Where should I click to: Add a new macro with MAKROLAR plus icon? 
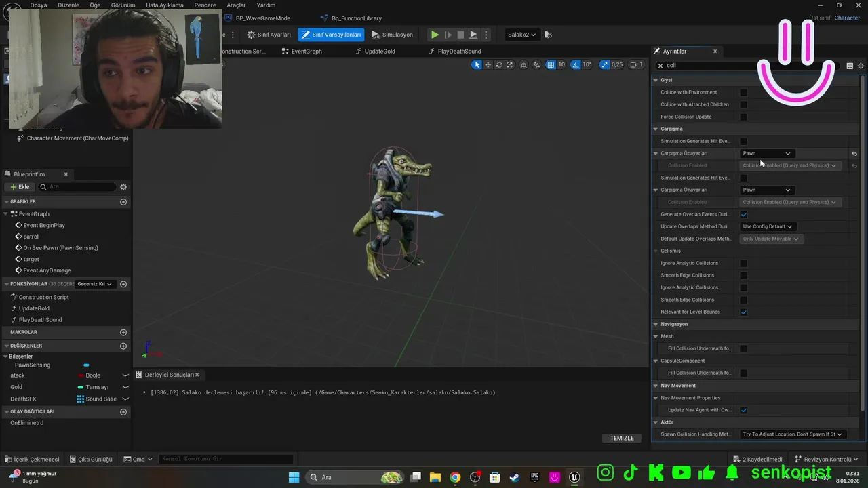[123, 332]
